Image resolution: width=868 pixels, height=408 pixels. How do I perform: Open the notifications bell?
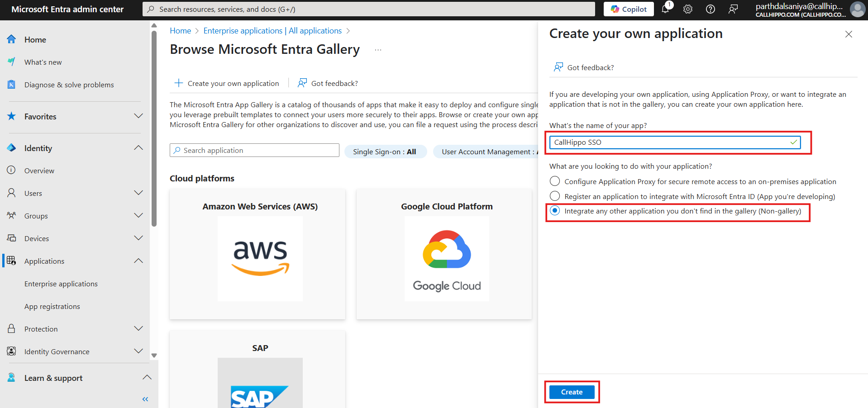(x=666, y=9)
